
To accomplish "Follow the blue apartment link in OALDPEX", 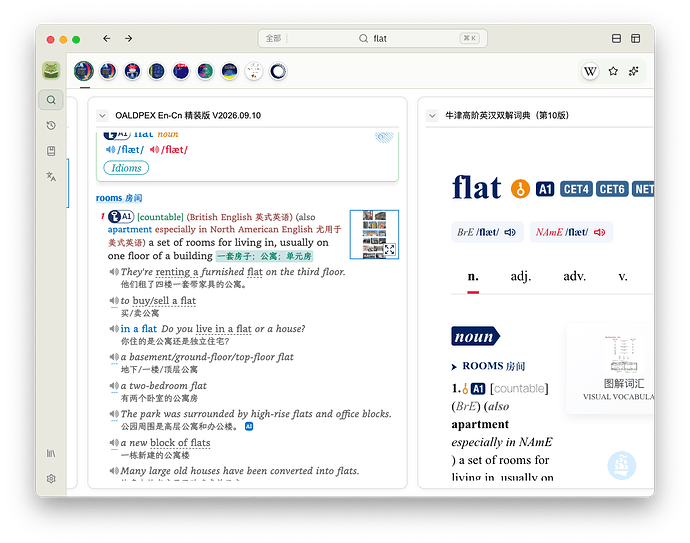I will coord(130,230).
